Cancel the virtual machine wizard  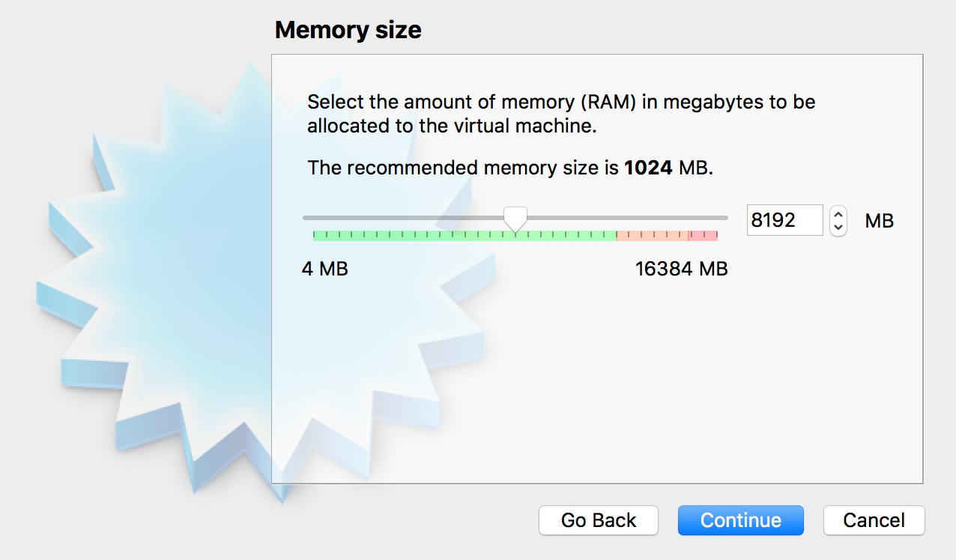(874, 520)
